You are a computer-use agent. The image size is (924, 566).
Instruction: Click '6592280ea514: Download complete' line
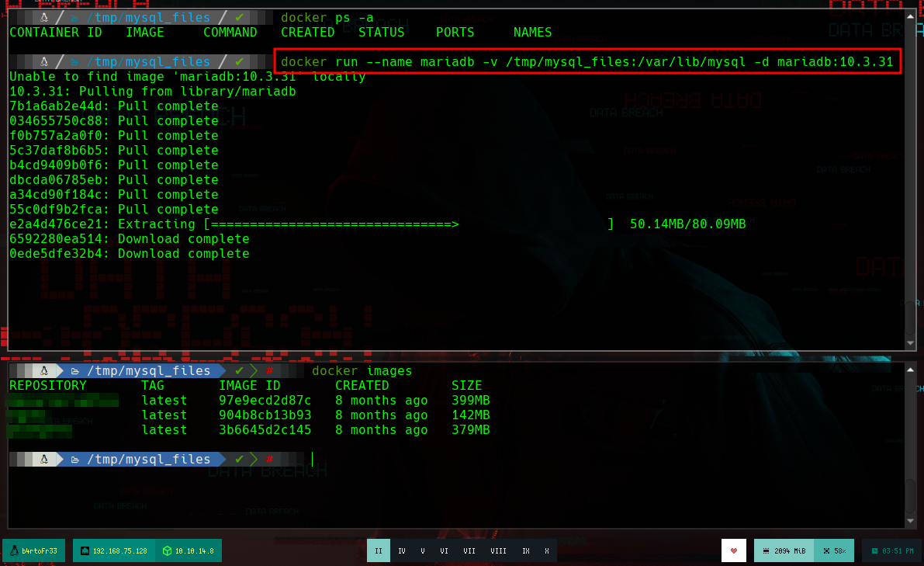pos(129,239)
